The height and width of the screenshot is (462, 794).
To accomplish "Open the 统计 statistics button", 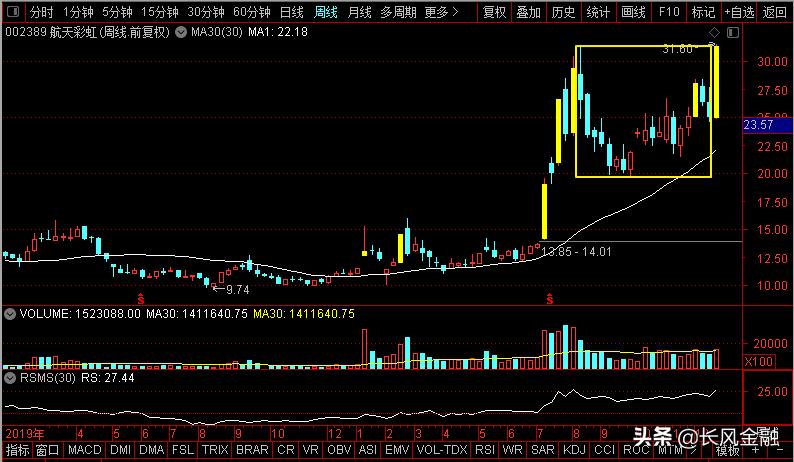I will 598,12.
